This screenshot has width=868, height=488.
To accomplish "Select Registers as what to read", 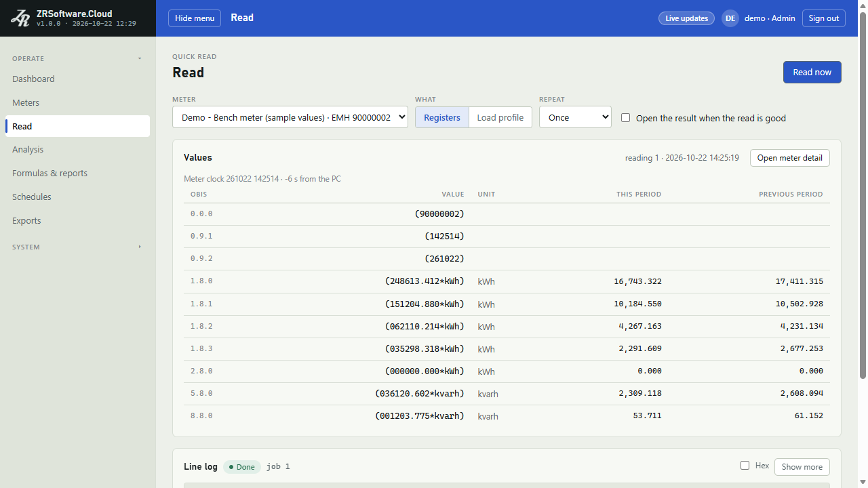I will coord(442,117).
